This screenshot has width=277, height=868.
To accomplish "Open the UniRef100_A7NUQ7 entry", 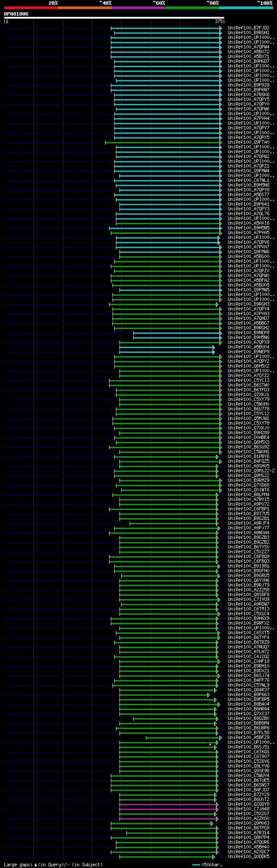I will [248, 647].
